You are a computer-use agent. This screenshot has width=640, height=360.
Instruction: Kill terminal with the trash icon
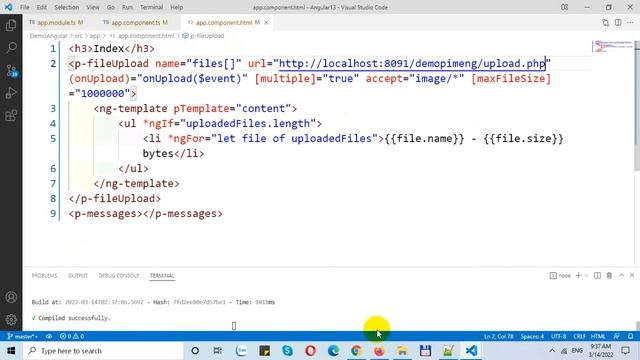pyautogui.click(x=609, y=276)
